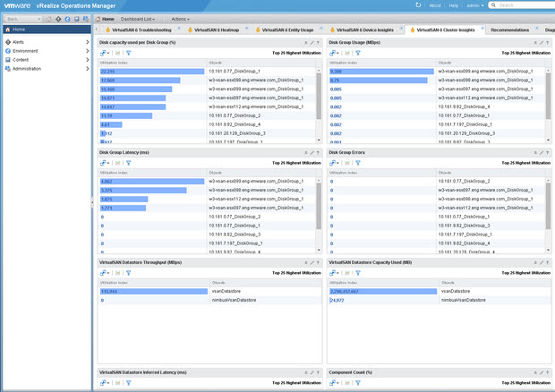Select Home in the left navigation panel
The height and width of the screenshot is (392, 555).
pos(47,30)
